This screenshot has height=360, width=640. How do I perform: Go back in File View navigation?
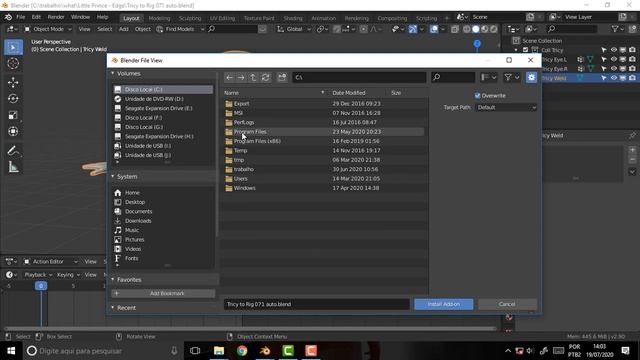pyautogui.click(x=229, y=77)
